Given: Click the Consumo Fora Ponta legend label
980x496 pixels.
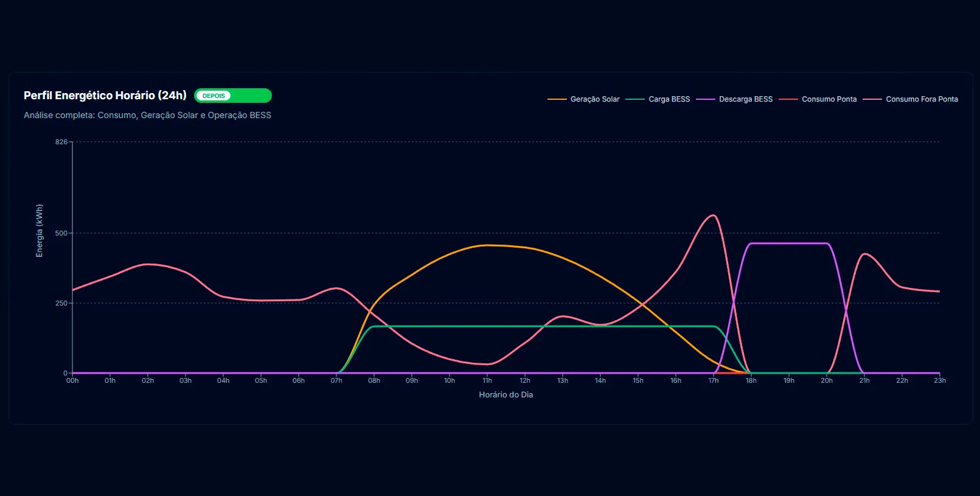Looking at the screenshot, I should click(921, 99).
